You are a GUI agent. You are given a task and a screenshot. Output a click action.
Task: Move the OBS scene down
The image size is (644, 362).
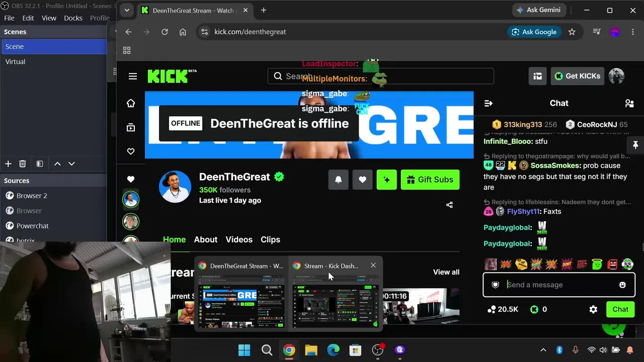click(71, 164)
